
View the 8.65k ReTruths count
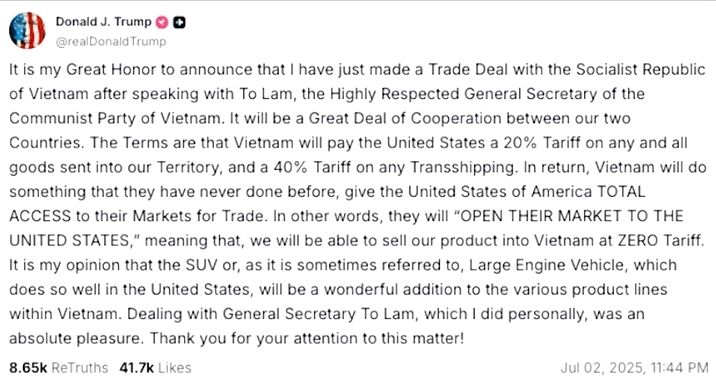[28, 368]
